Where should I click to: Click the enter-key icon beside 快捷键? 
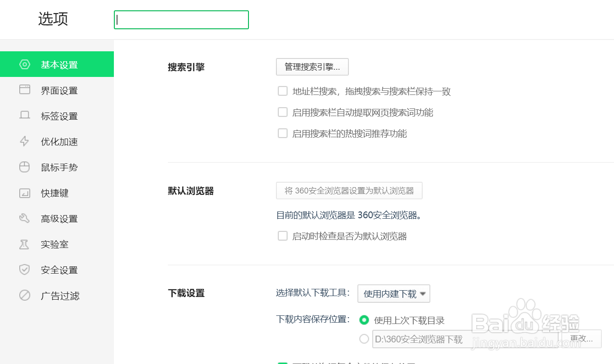click(24, 193)
